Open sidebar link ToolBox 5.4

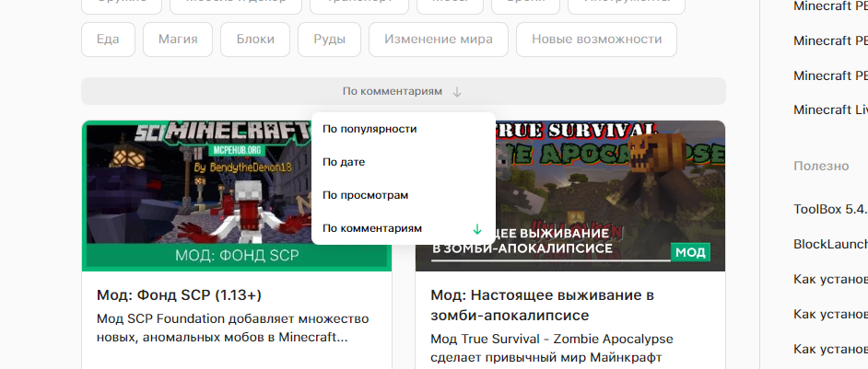point(830,209)
